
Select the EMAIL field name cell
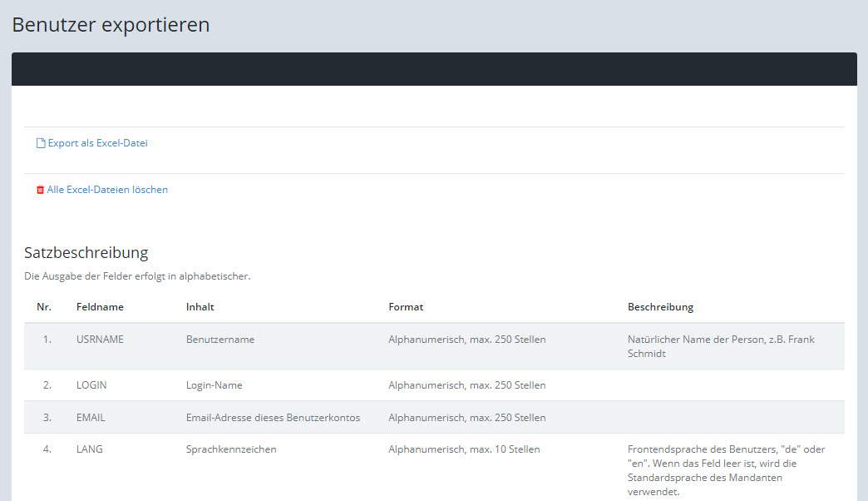coord(91,418)
